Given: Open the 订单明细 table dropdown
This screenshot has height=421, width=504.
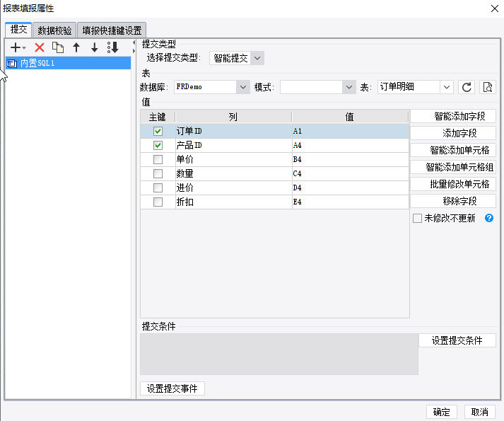Looking at the screenshot, I should point(447,87).
